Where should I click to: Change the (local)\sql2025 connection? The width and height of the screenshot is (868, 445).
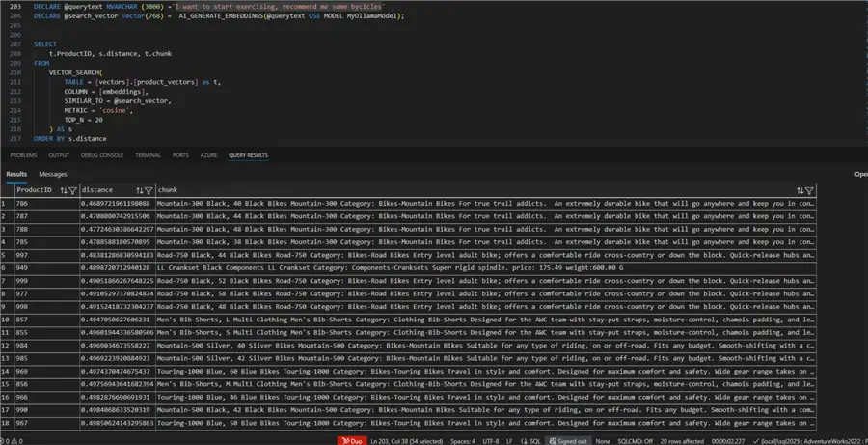coord(810,441)
